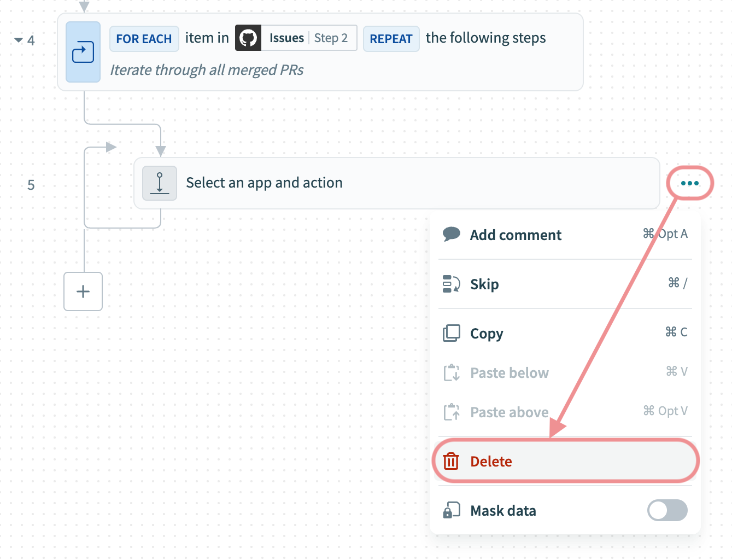This screenshot has height=560, width=732.
Task: Toggle the Mask data switch
Action: point(667,510)
